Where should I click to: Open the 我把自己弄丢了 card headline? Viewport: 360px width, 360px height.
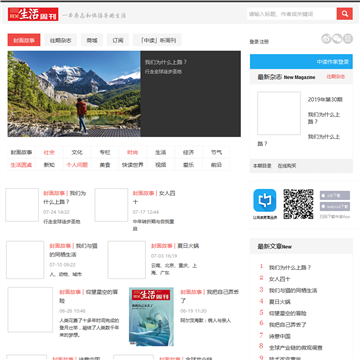(210, 296)
